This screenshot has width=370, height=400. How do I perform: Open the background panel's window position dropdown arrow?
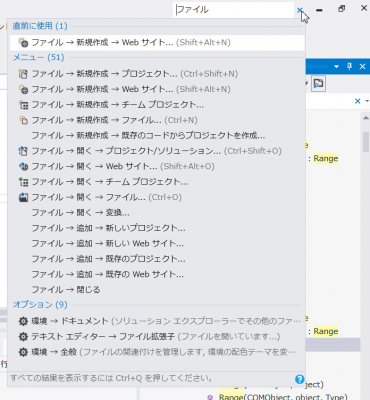[336, 67]
